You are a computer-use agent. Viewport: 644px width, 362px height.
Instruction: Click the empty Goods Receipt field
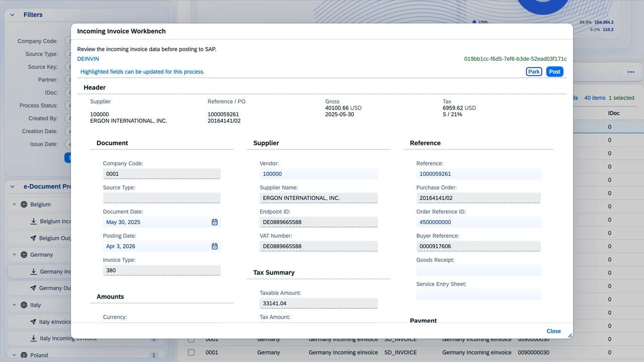[x=478, y=270]
